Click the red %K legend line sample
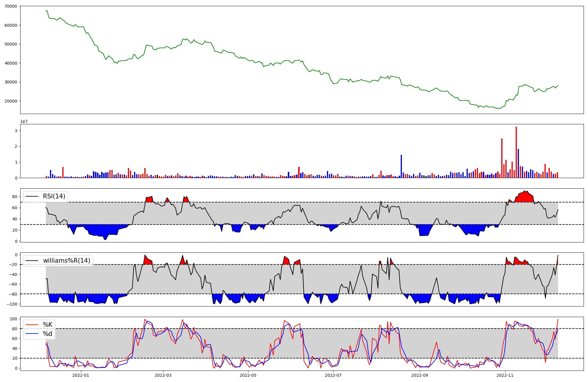The width and height of the screenshot is (588, 382). 32,325
